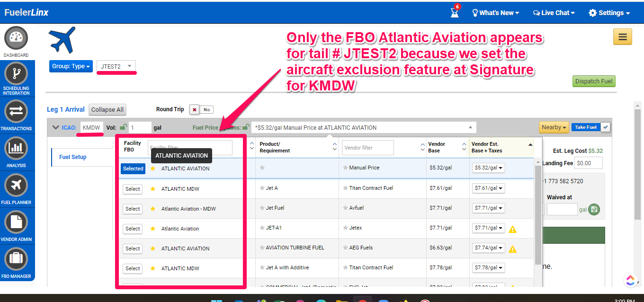Click the ClickUp widget icon at bottom right
The width and height of the screenshot is (644, 302).
pyautogui.click(x=630, y=280)
